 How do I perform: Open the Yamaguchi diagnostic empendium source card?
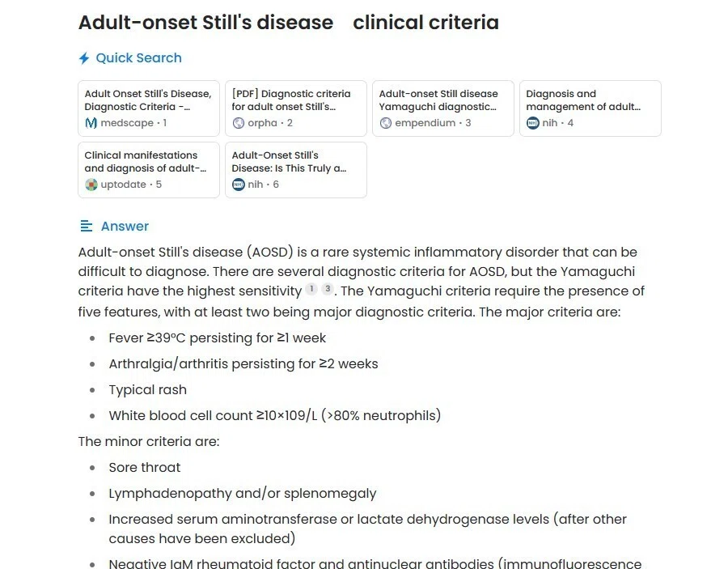pos(443,108)
